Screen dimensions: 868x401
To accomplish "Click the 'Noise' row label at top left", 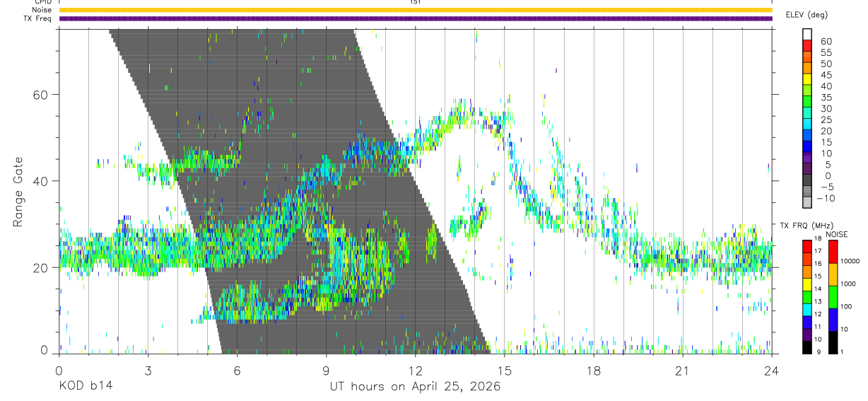I will pos(42,10).
